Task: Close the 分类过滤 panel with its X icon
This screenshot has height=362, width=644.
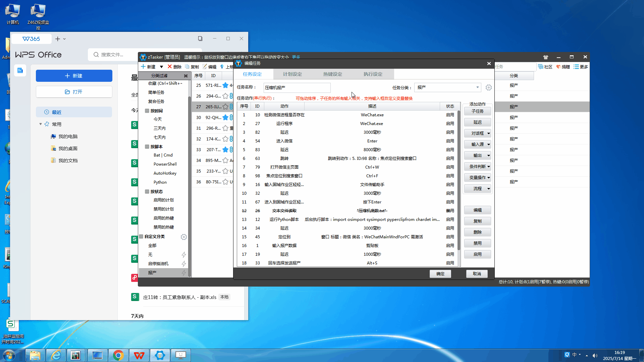Action: [186, 76]
